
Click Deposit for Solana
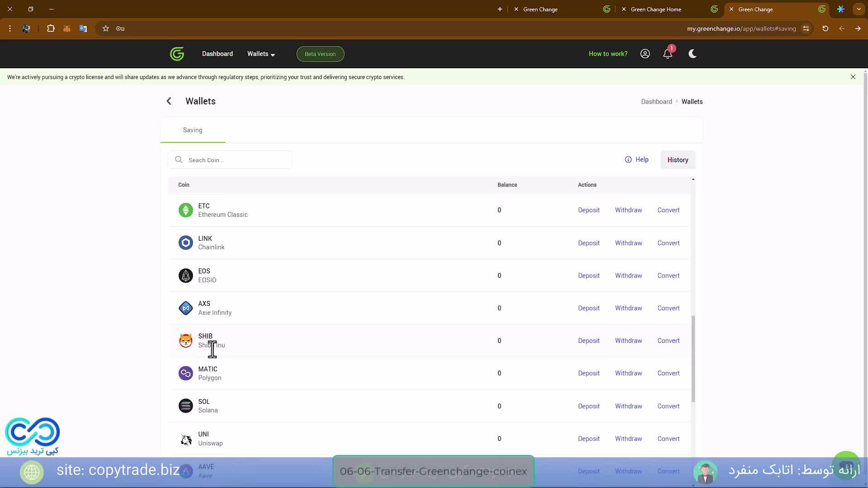589,406
